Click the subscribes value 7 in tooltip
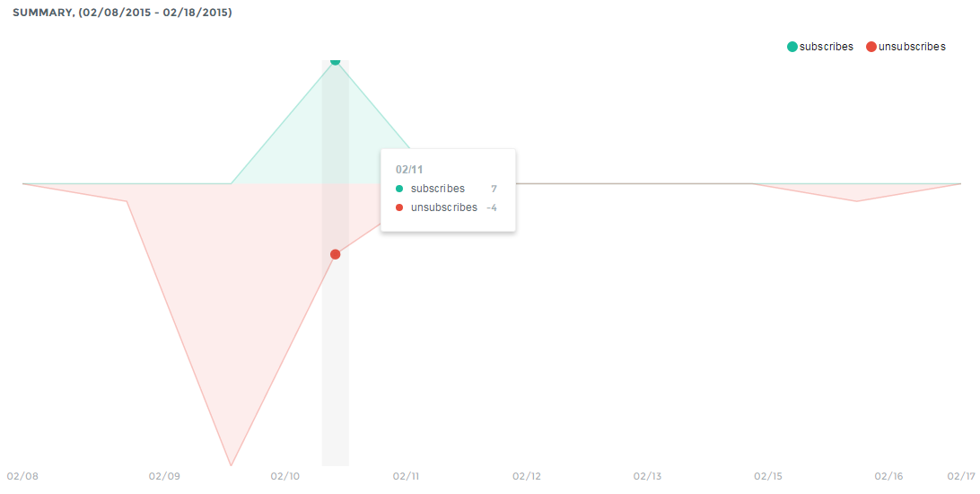The image size is (980, 494). (x=494, y=189)
